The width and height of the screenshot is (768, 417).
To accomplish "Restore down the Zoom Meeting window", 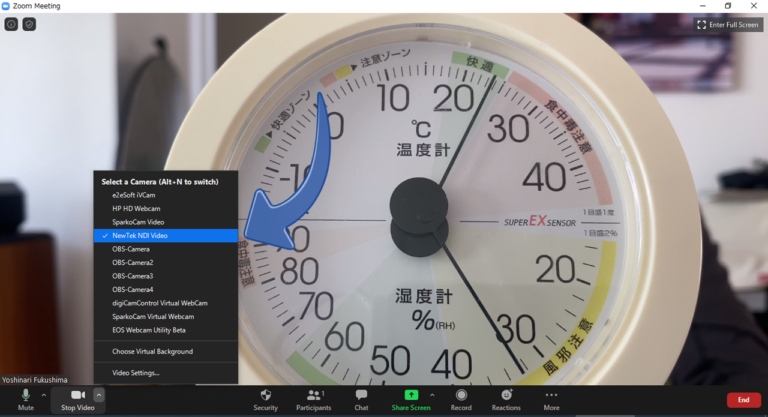I will coord(728,6).
